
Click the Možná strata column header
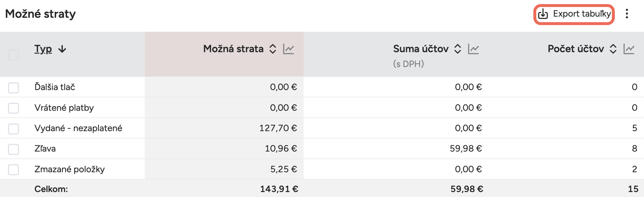[233, 49]
